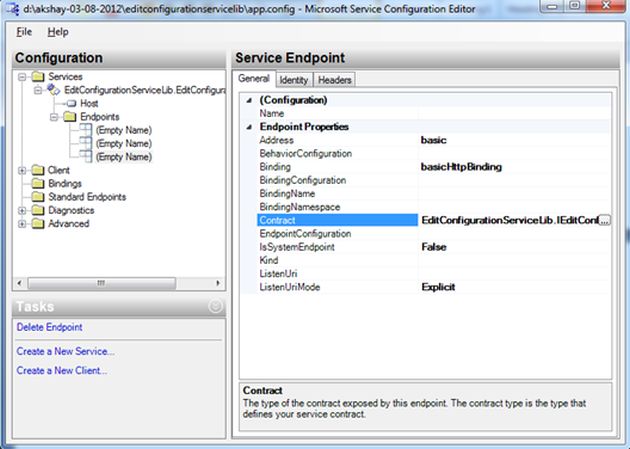This screenshot has height=449, width=630.
Task: Select the Diagnostics tree label
Action: point(71,210)
